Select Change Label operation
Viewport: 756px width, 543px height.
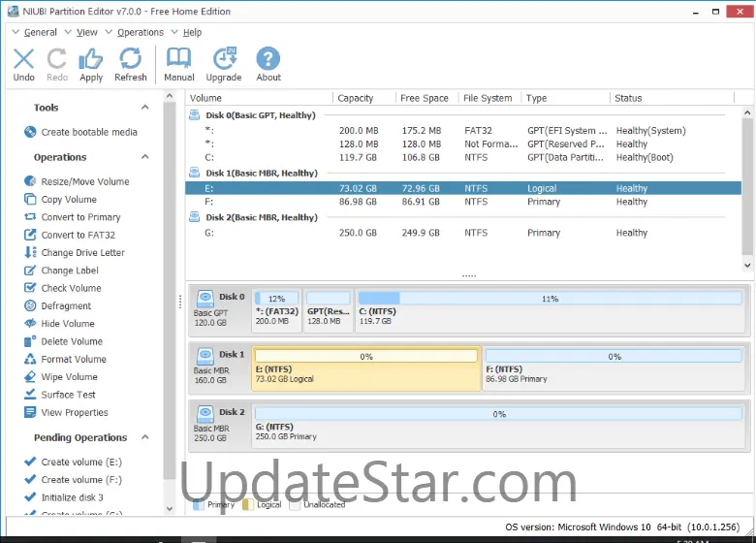(61, 271)
